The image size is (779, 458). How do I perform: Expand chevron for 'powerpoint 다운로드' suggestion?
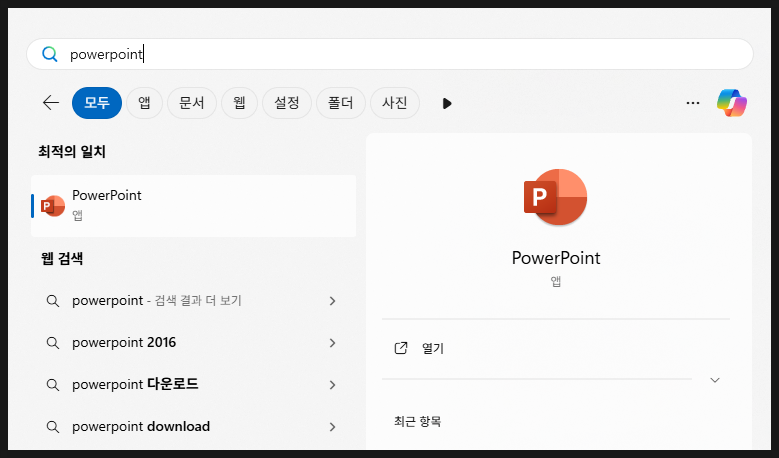pyautogui.click(x=332, y=385)
